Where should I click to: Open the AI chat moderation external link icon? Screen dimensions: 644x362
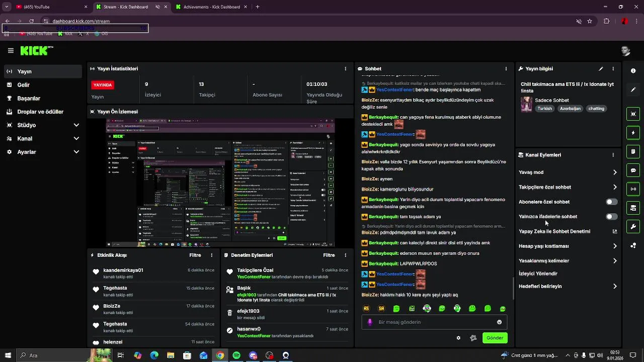tap(614, 231)
